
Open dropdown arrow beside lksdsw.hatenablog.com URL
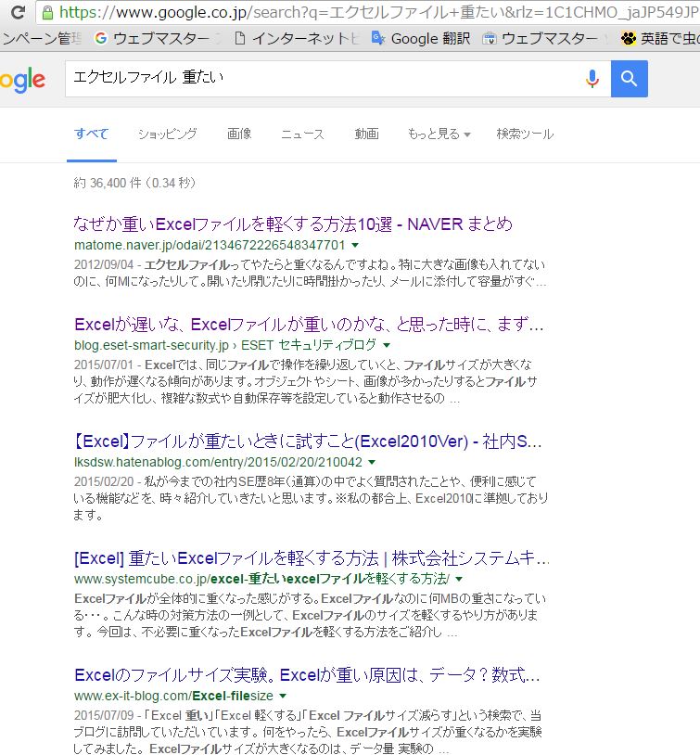pyautogui.click(x=372, y=462)
